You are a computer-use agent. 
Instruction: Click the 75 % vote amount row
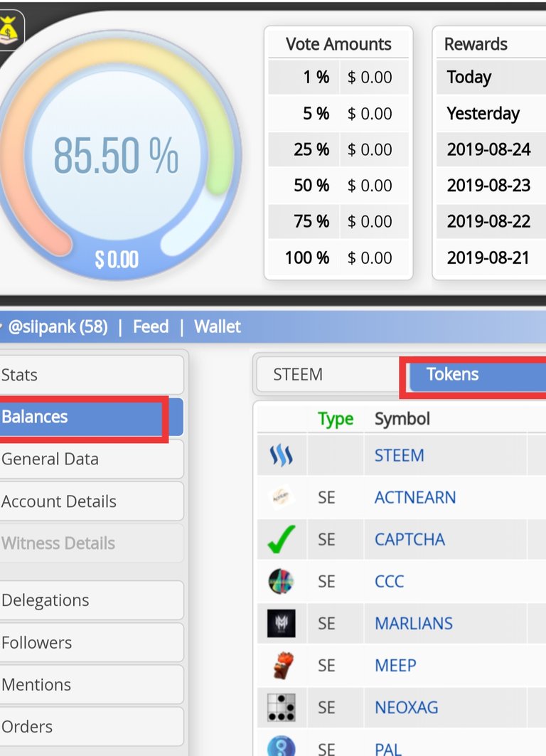click(338, 221)
